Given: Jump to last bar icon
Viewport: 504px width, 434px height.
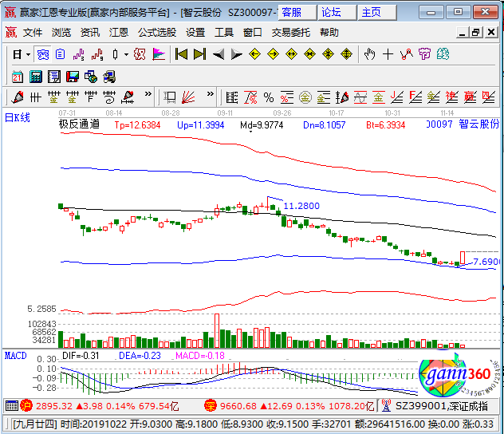Looking at the screenshot, I should [x=199, y=54].
